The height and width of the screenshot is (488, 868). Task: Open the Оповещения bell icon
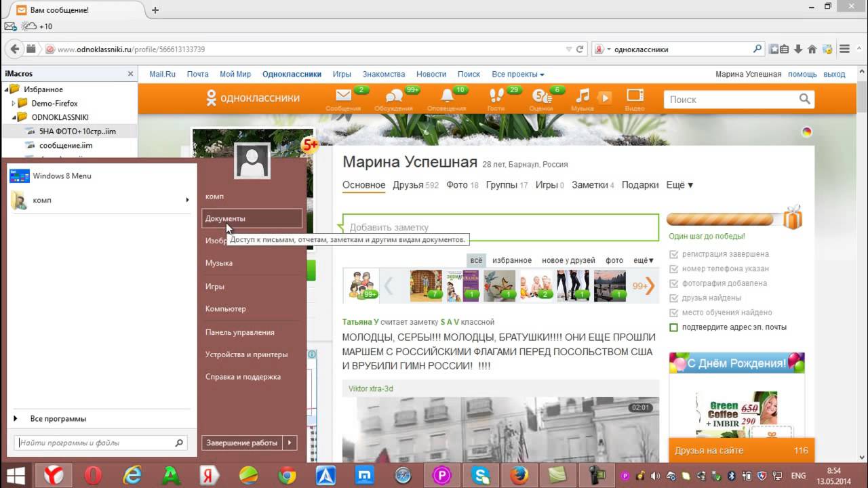[x=446, y=96]
